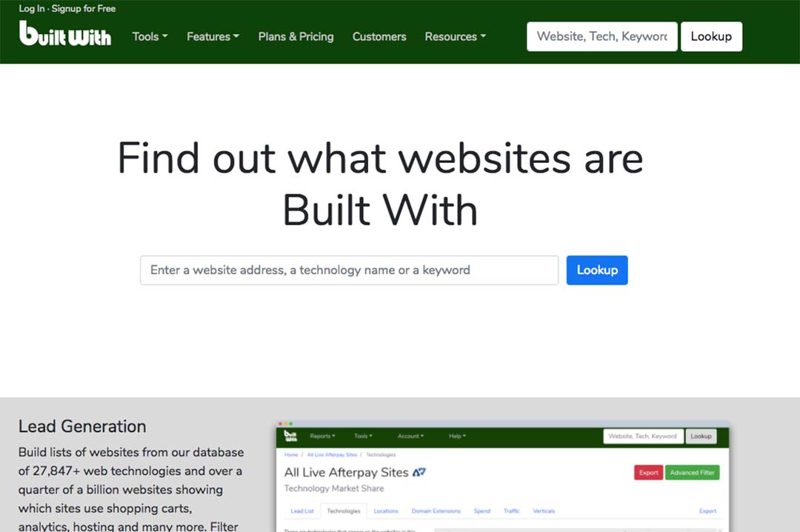Image resolution: width=800 pixels, height=532 pixels.
Task: Click the Reports menu in preview screenshot
Action: (322, 436)
